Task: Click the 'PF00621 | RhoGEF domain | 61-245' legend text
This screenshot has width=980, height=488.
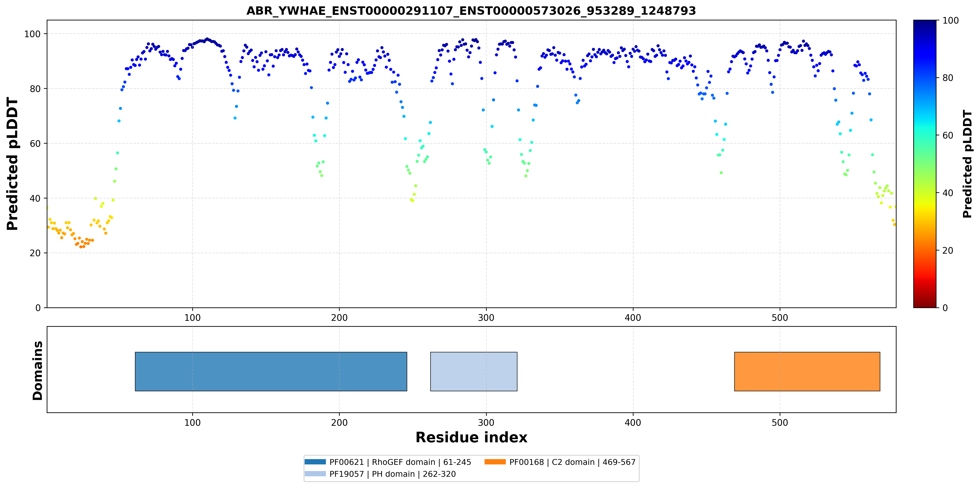Action: [x=400, y=462]
